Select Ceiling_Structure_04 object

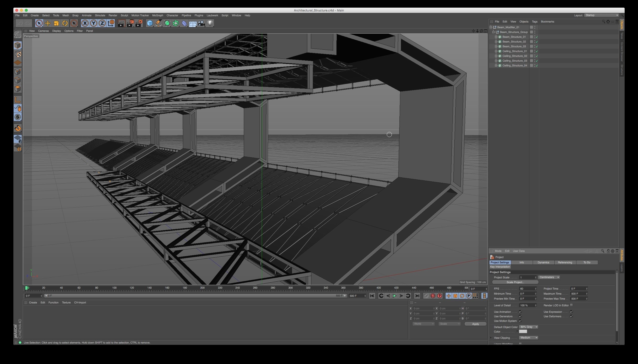pyautogui.click(x=515, y=65)
